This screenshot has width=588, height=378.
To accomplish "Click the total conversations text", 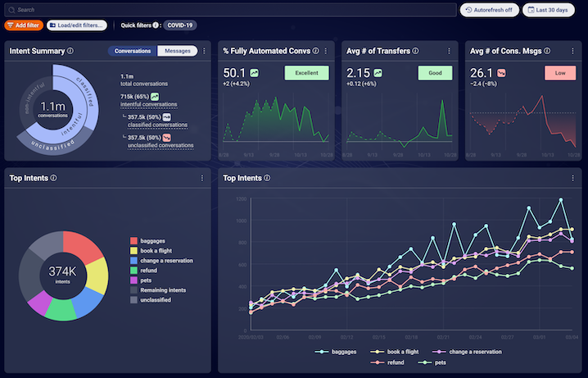I will 144,84.
